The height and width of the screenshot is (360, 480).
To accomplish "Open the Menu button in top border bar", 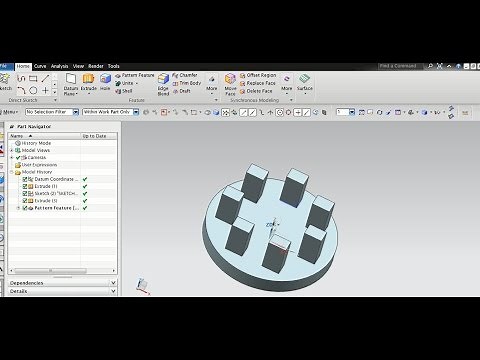I will pyautogui.click(x=9, y=112).
